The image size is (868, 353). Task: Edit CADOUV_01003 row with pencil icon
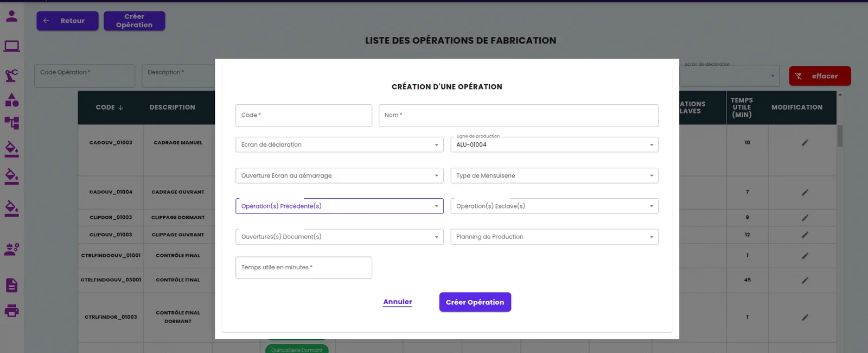(x=805, y=143)
